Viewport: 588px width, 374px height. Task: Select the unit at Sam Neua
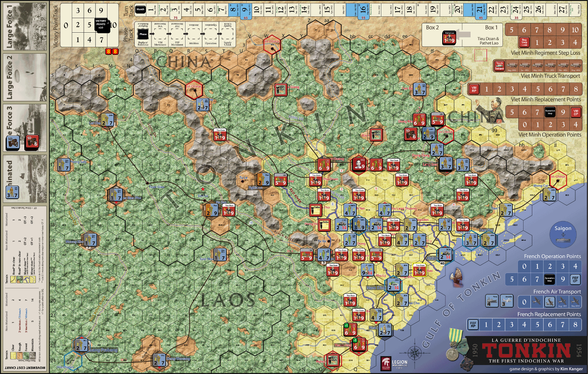[x=220, y=255]
